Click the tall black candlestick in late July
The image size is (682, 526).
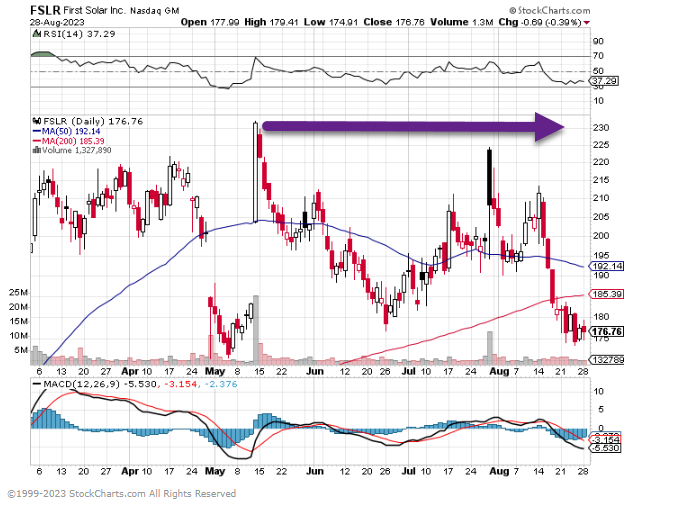click(x=490, y=177)
